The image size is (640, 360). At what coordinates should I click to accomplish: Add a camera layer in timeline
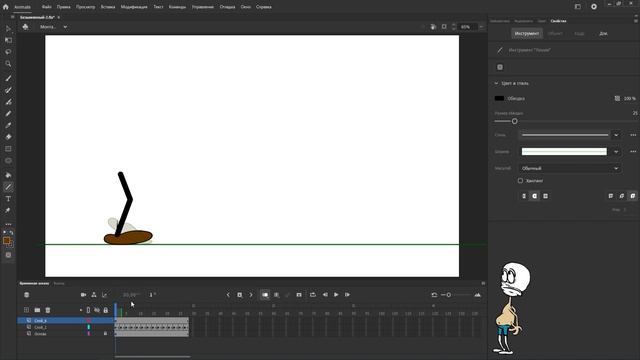point(83,295)
